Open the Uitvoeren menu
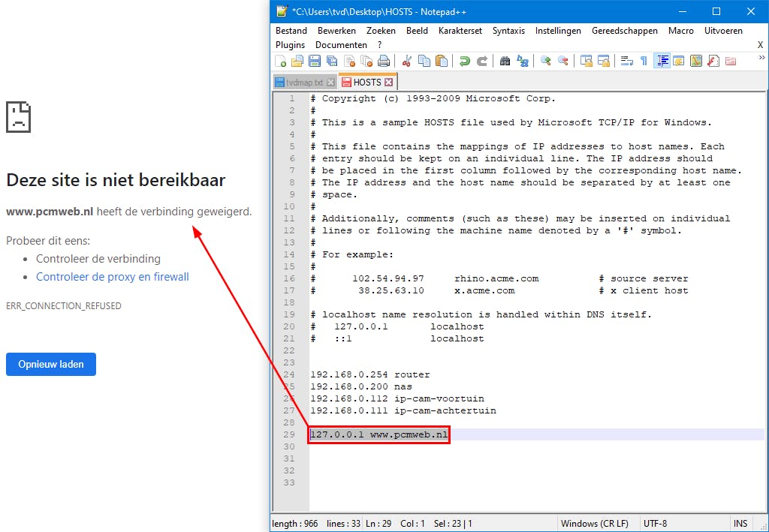This screenshot has height=532, width=769. 723,30
